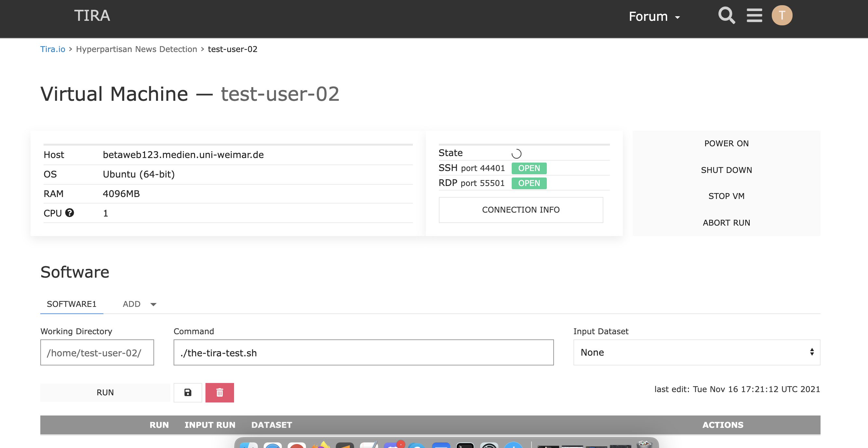Image resolution: width=868 pixels, height=448 pixels.
Task: Switch to the SOFTWARE1 tab
Action: pos(72,304)
